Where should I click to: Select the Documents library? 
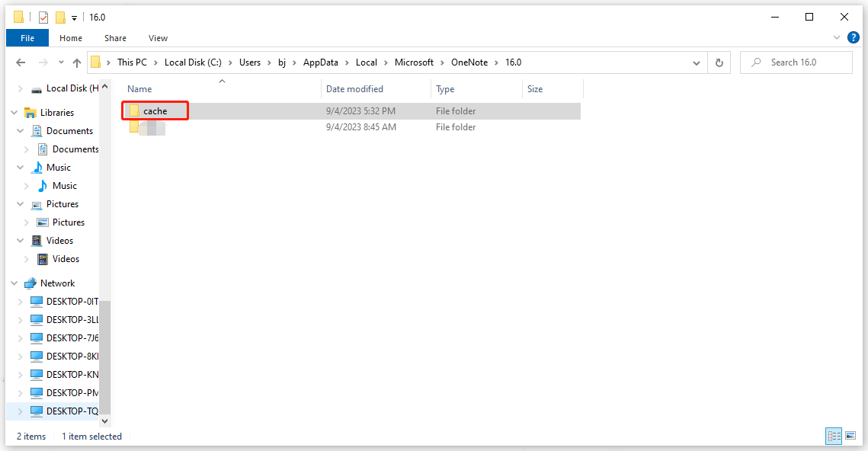69,131
